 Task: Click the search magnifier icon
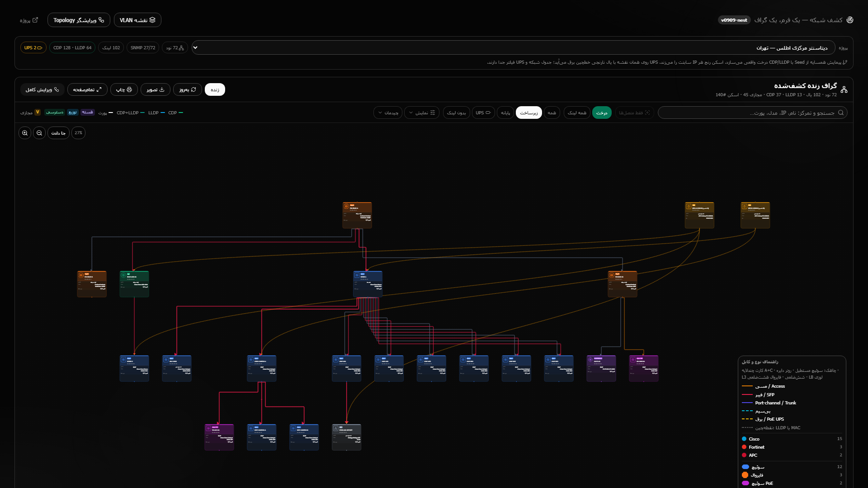841,113
